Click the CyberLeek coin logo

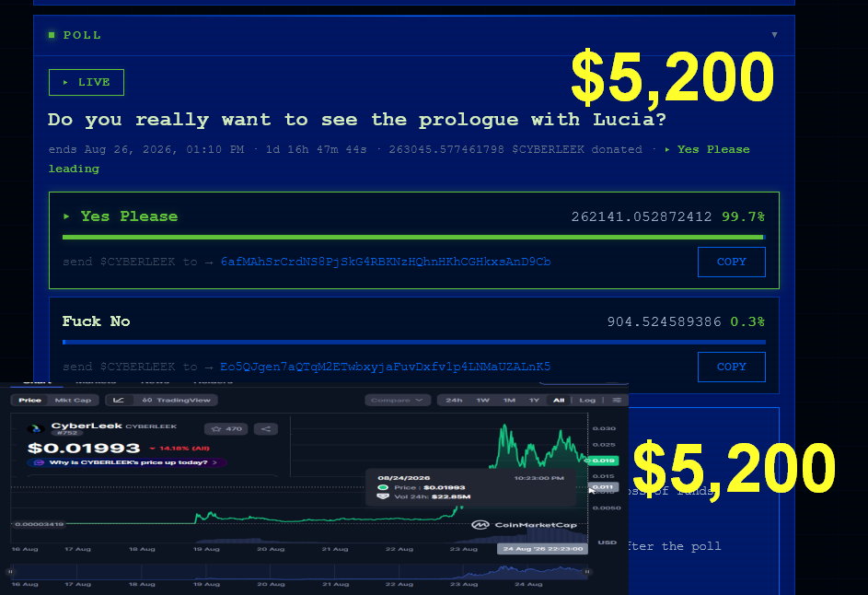36,428
